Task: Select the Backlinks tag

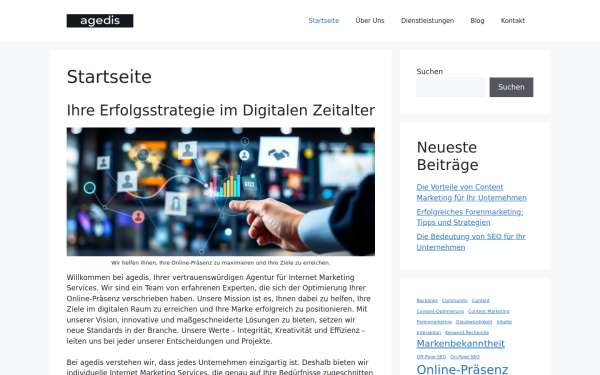Action: 427,300
